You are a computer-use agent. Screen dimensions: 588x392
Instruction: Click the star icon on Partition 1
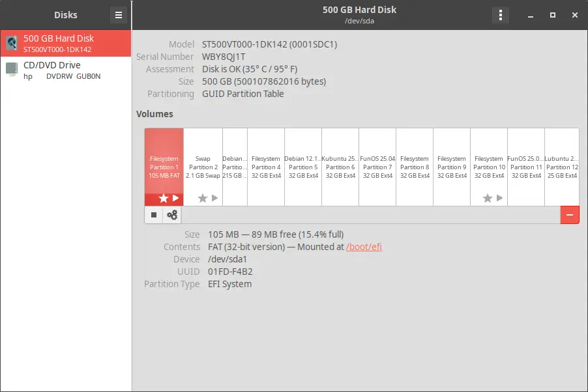164,198
